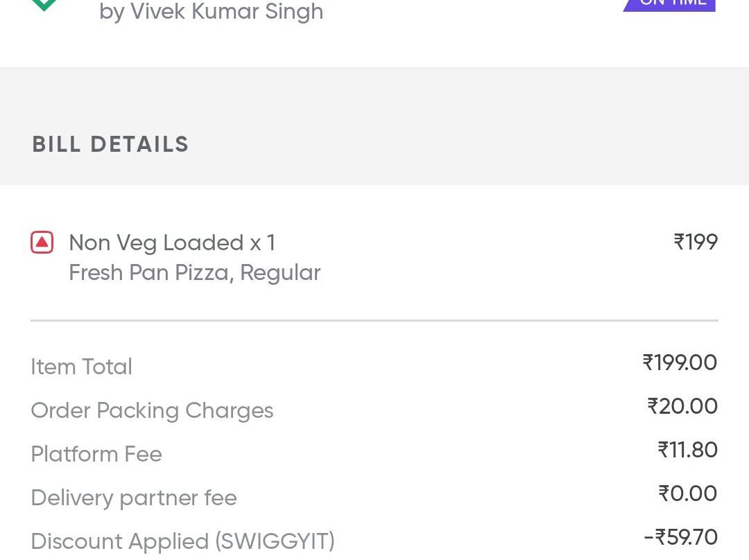This screenshot has height=560, width=749.
Task: Tap the Delivery partner fee label
Action: 134,498
